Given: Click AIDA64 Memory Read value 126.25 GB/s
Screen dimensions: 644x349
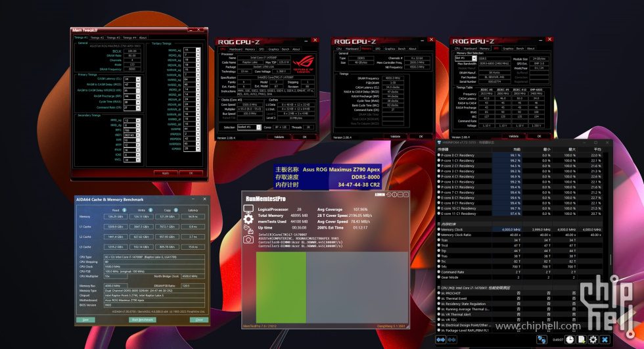Looking at the screenshot, I should [x=116, y=216].
